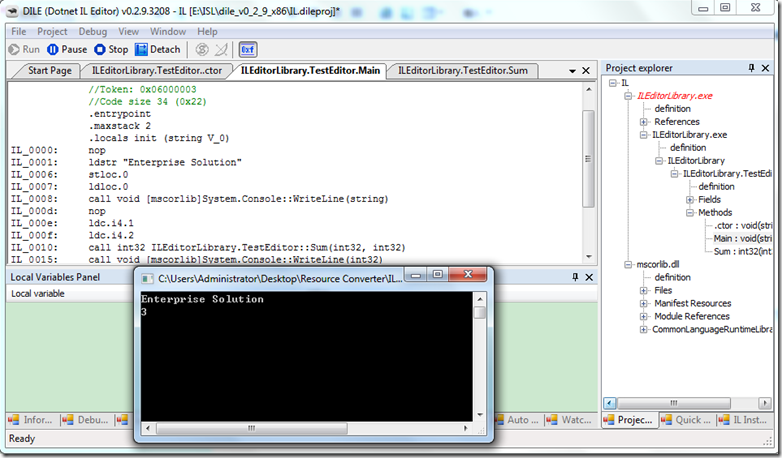Click the console window title bar icon
Screen dimensions: 782x458
pos(147,278)
